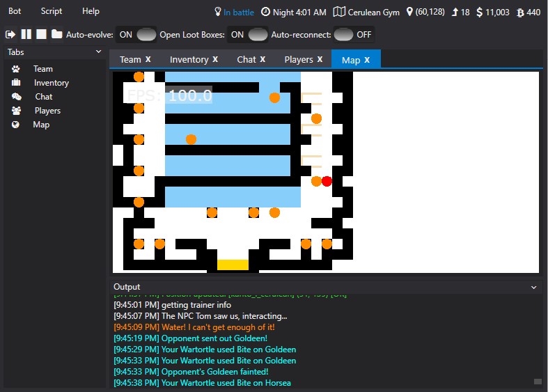Stop the bot with the stop icon

41,34
